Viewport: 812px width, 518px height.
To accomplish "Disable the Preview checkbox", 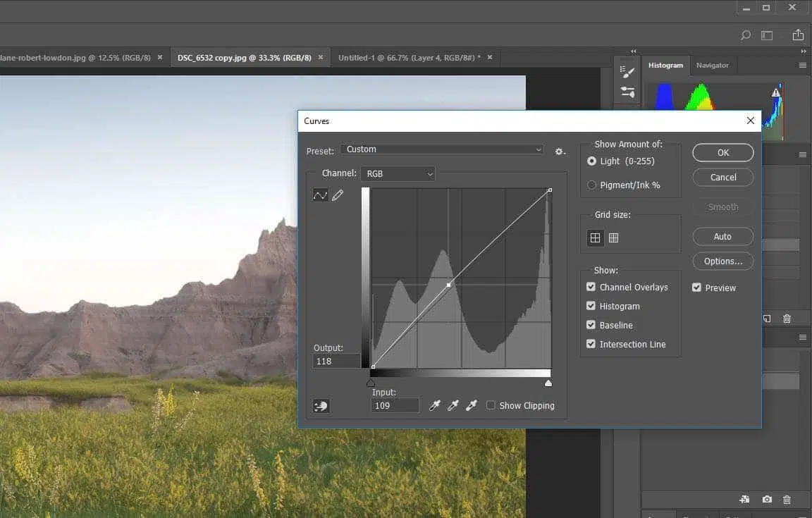I will point(697,288).
